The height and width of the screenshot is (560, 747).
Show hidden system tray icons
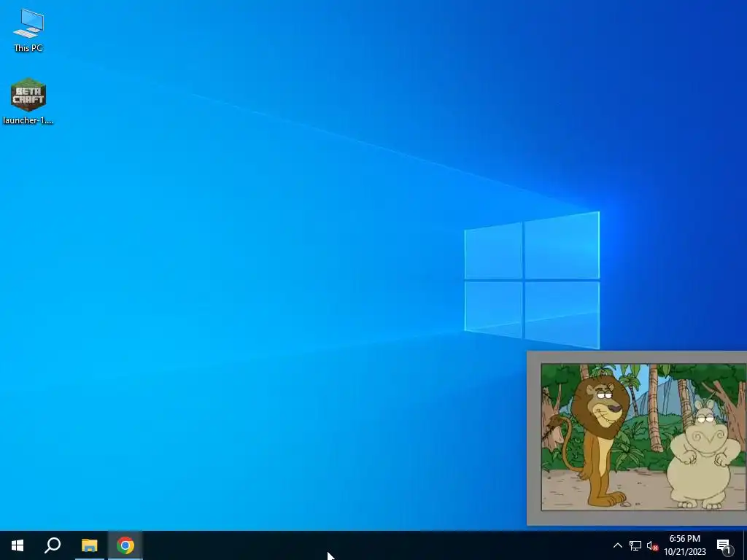[x=617, y=545]
